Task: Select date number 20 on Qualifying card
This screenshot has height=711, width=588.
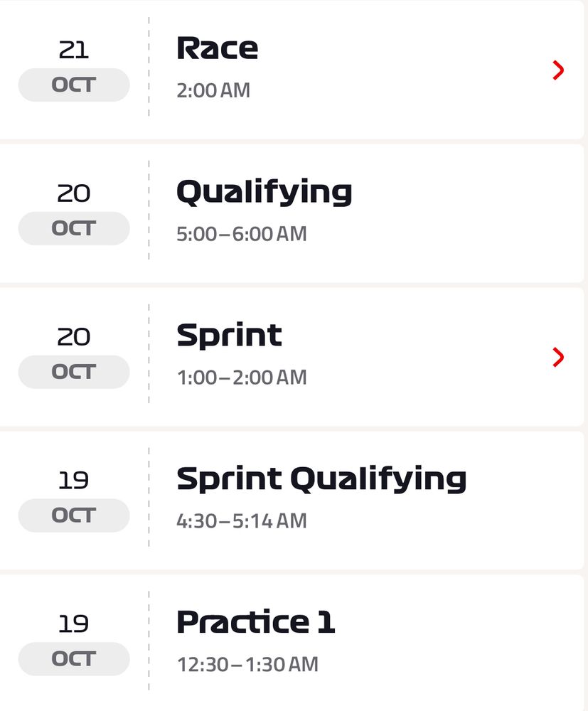Action: (74, 193)
